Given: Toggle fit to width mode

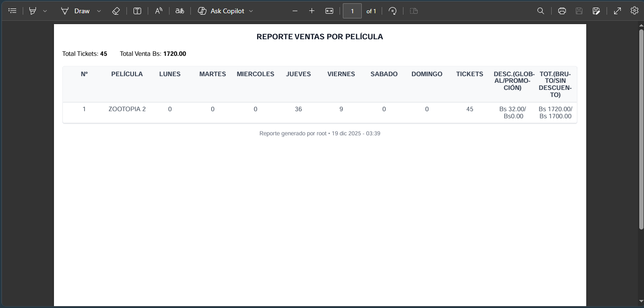Looking at the screenshot, I should click(x=330, y=10).
